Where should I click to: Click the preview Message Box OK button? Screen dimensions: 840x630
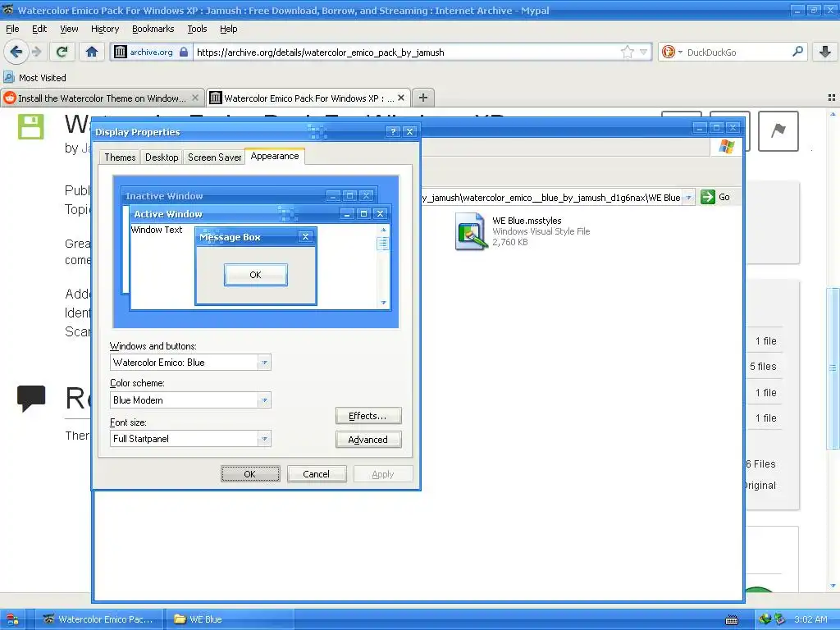pos(256,275)
